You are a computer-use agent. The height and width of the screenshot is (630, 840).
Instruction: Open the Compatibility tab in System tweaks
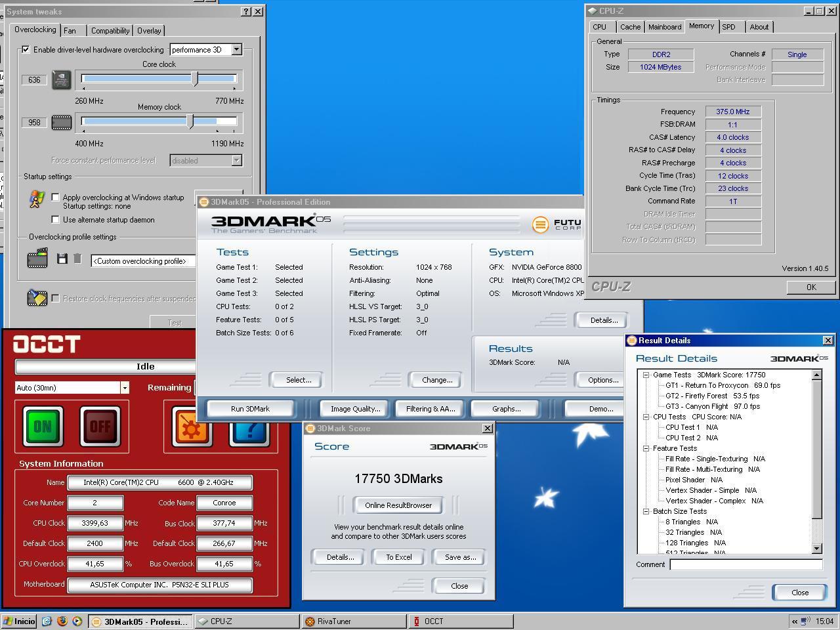[x=110, y=30]
